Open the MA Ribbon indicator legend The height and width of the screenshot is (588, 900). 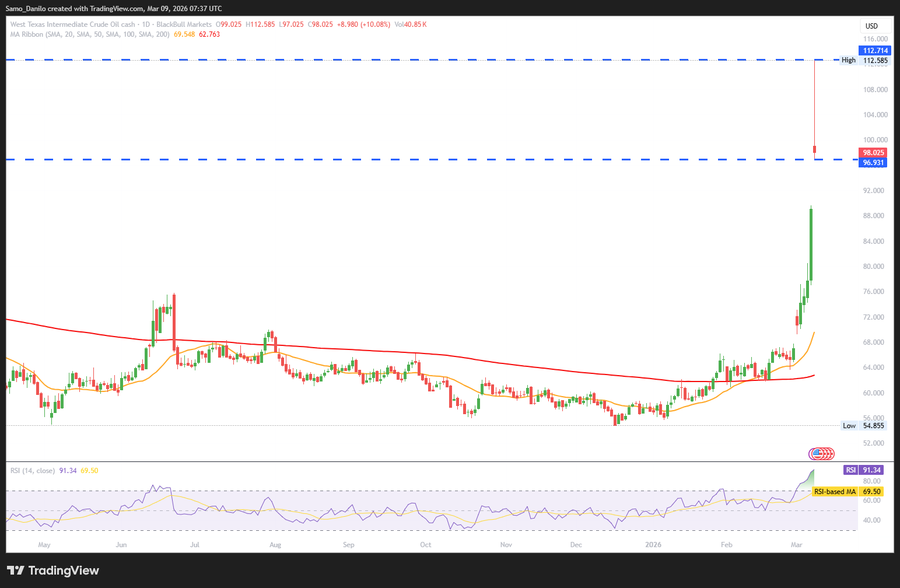coord(90,34)
